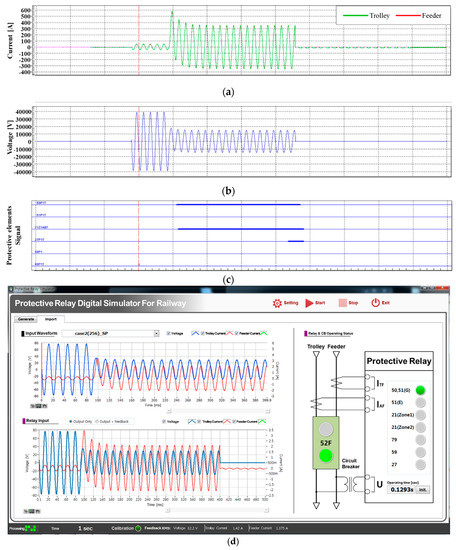Start simulation with the red play icon
Viewport: 456px width, 550px height.
click(x=309, y=303)
